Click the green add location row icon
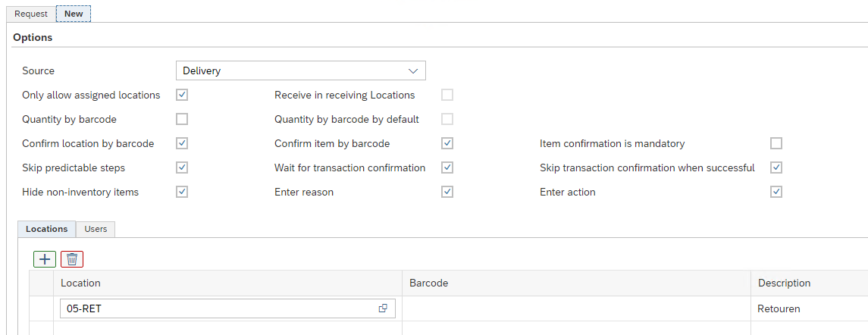Screen dimensions: 868x335 tap(45, 259)
